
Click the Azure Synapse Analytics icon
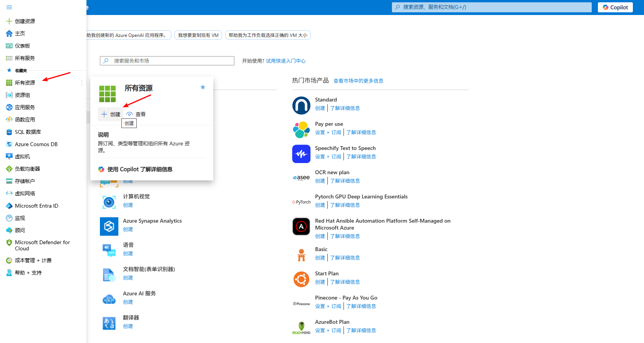pyautogui.click(x=109, y=226)
